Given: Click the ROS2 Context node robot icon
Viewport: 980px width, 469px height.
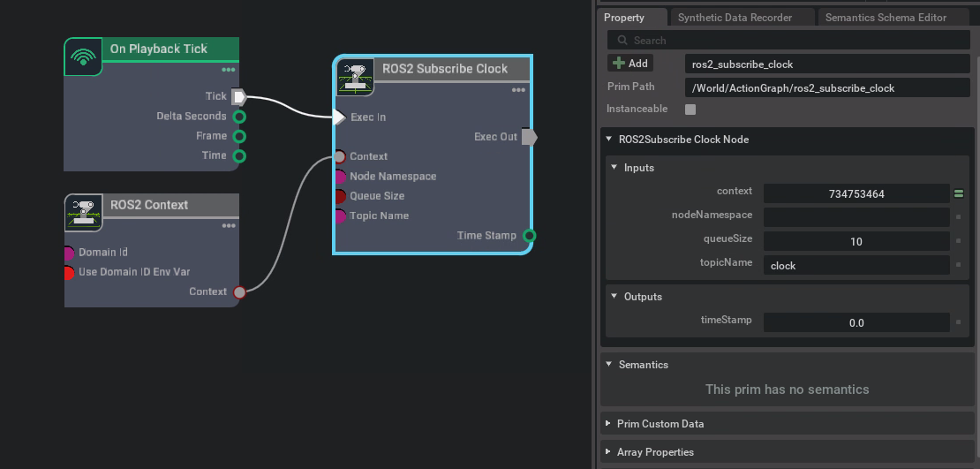Looking at the screenshot, I should pyautogui.click(x=83, y=213).
